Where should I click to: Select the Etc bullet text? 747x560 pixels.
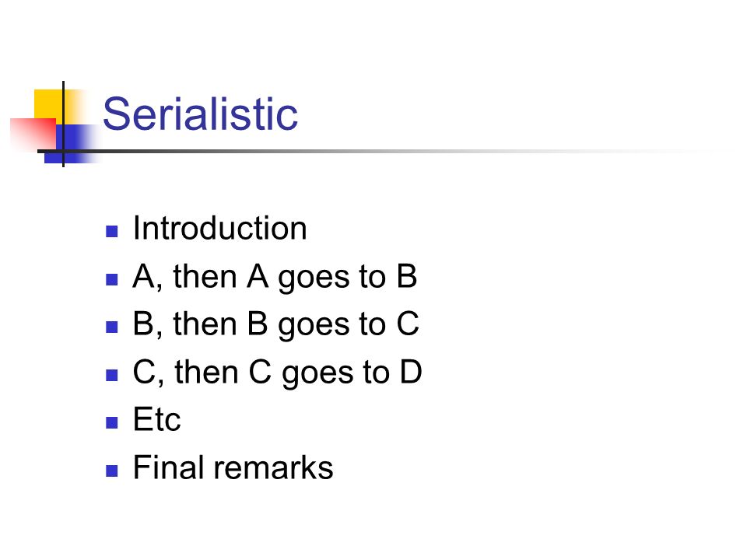[156, 419]
